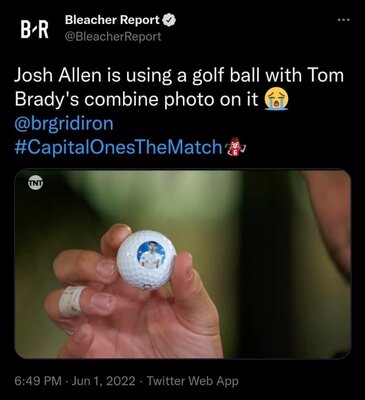Click the football player hashtag emoji
The height and width of the screenshot is (400, 365).
pyautogui.click(x=235, y=147)
